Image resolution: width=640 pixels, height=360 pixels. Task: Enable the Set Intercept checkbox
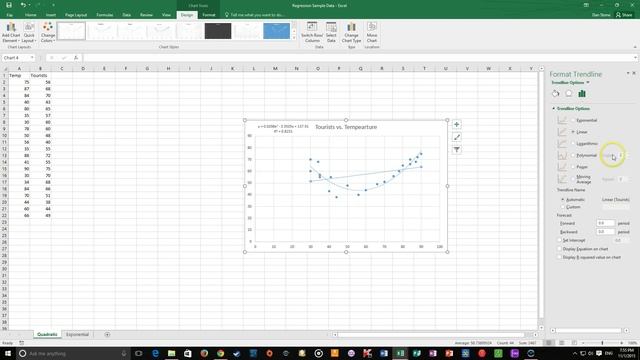[x=560, y=240]
